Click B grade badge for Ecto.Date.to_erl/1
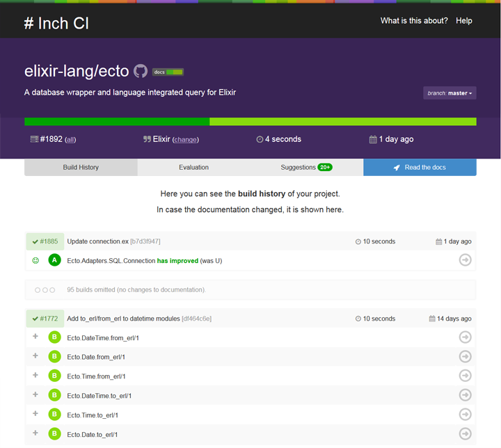 coord(55,433)
